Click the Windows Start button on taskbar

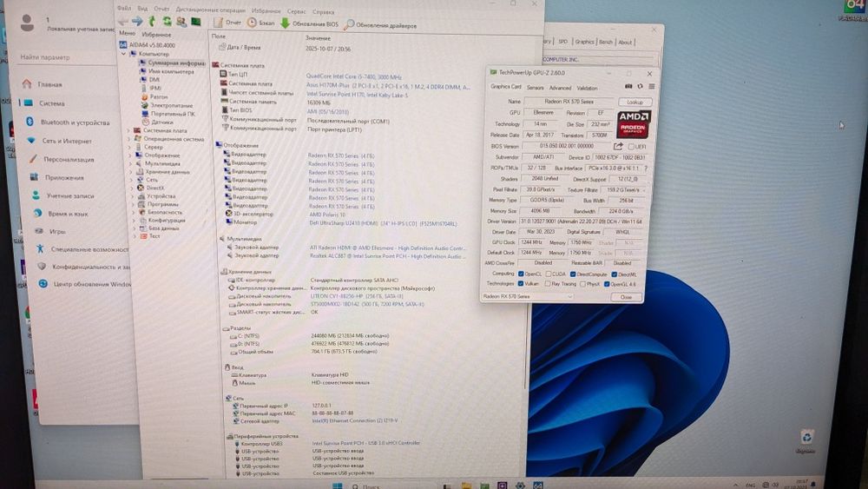coord(337,486)
